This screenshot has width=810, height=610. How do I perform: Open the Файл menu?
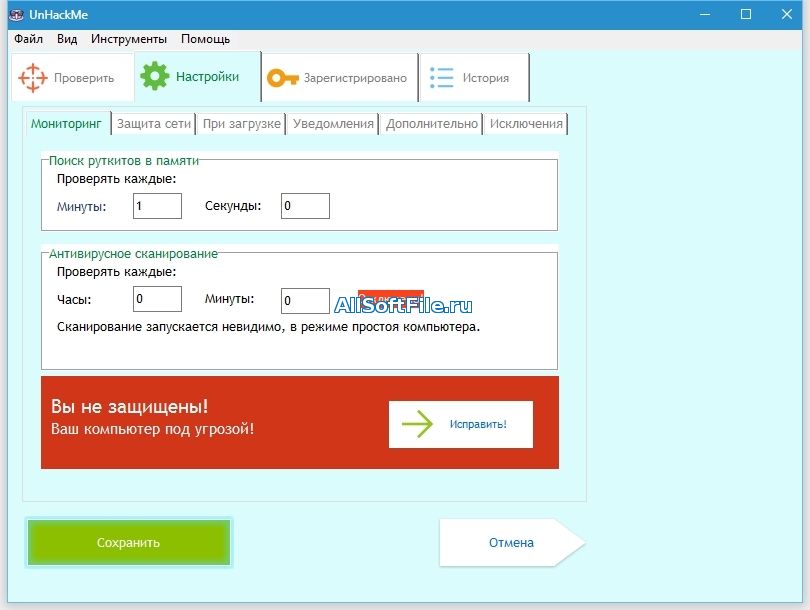coord(28,39)
